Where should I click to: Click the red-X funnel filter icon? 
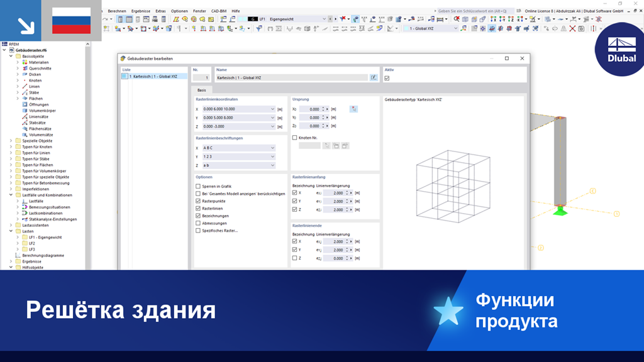(x=343, y=19)
